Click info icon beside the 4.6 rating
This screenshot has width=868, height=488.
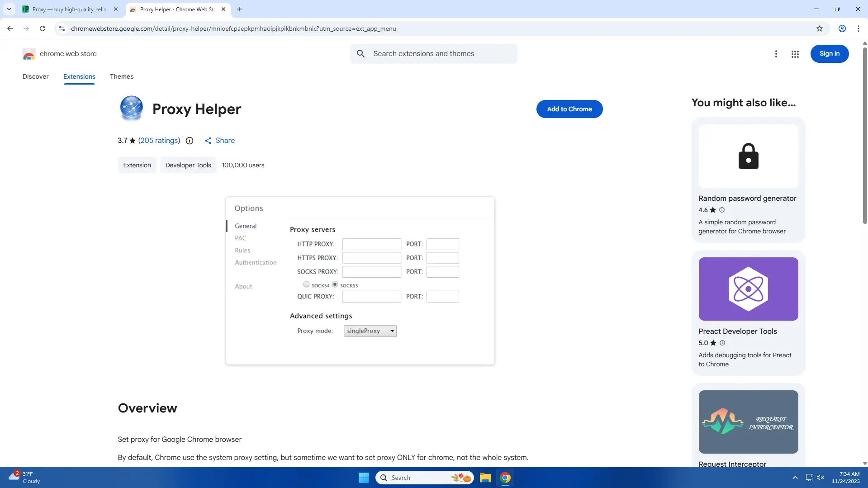[x=722, y=210]
